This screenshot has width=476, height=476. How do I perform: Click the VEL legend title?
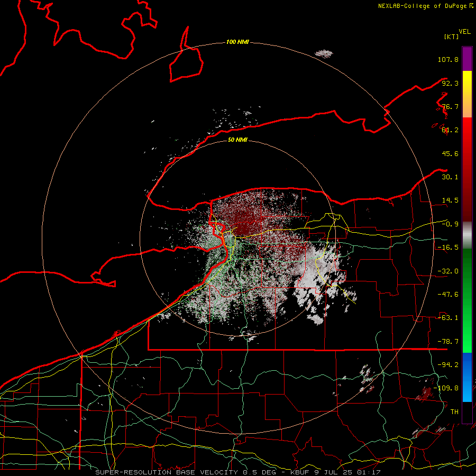click(464, 32)
